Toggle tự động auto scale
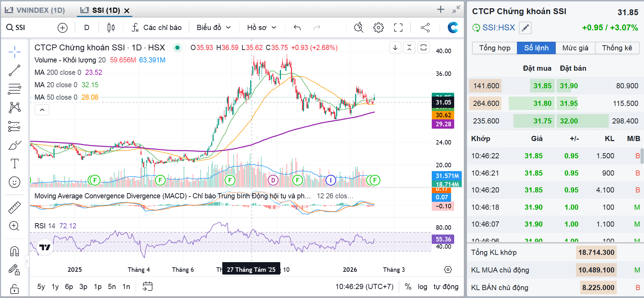Viewport: 644px width, 298px height. tap(446, 287)
